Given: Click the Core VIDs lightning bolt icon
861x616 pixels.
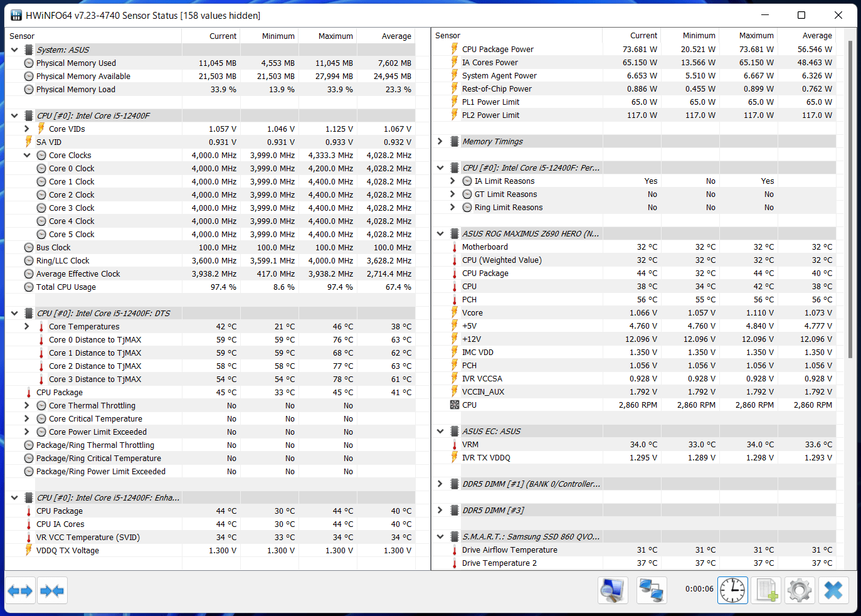Looking at the screenshot, I should click(41, 129).
